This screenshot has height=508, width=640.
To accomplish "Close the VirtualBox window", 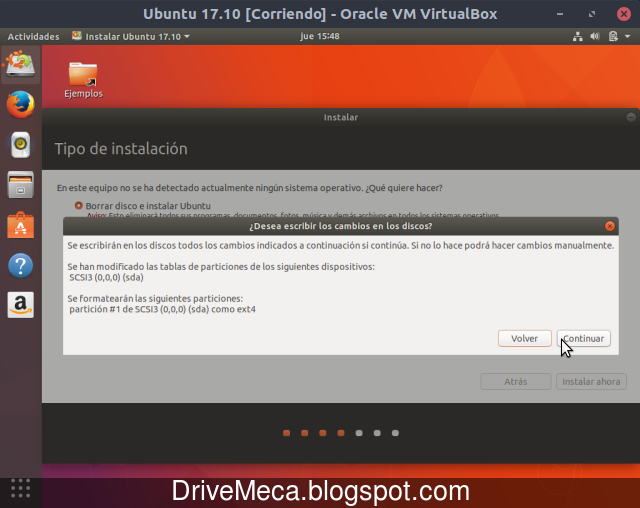I will point(624,14).
